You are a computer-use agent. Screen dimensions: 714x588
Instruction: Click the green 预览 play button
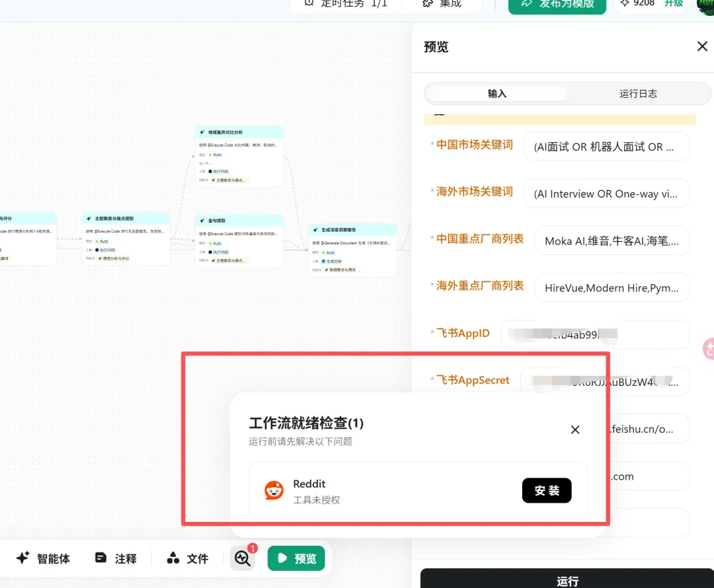[296, 558]
